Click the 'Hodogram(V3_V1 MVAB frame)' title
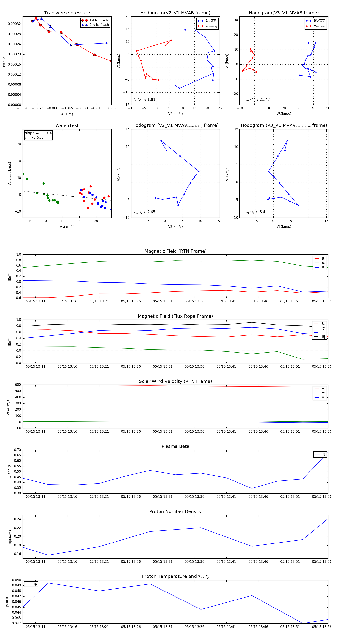 [284, 13]
